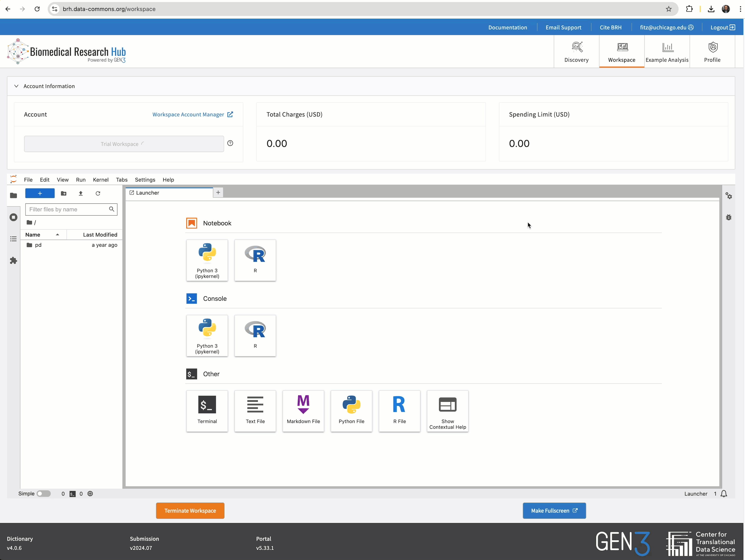Open R Notebook launcher
This screenshot has height=560, width=745.
(255, 259)
